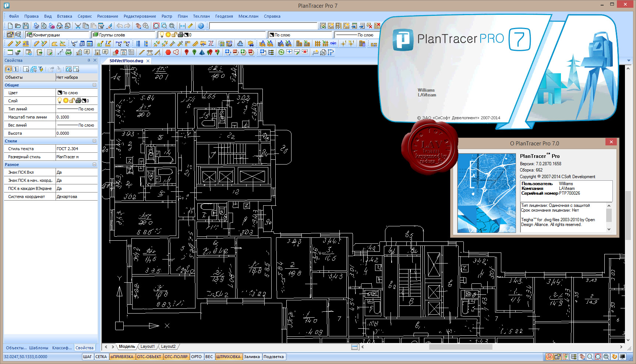Open the Конфигурации dropdown

pyautogui.click(x=58, y=35)
